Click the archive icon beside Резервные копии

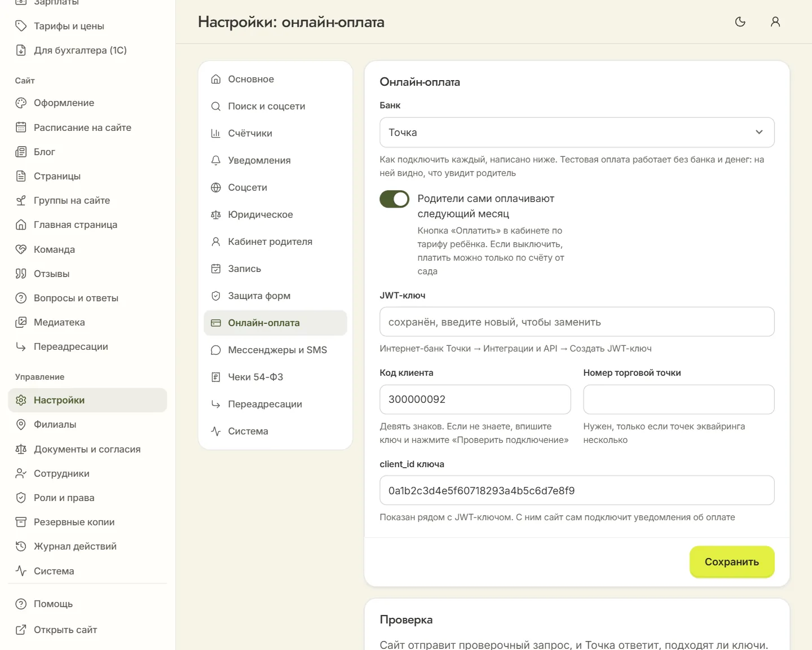[21, 522]
